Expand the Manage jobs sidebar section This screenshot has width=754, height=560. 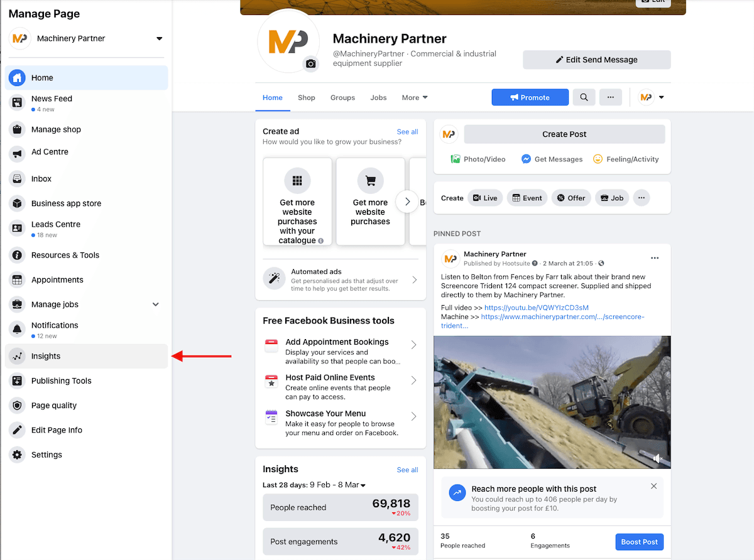pyautogui.click(x=155, y=304)
